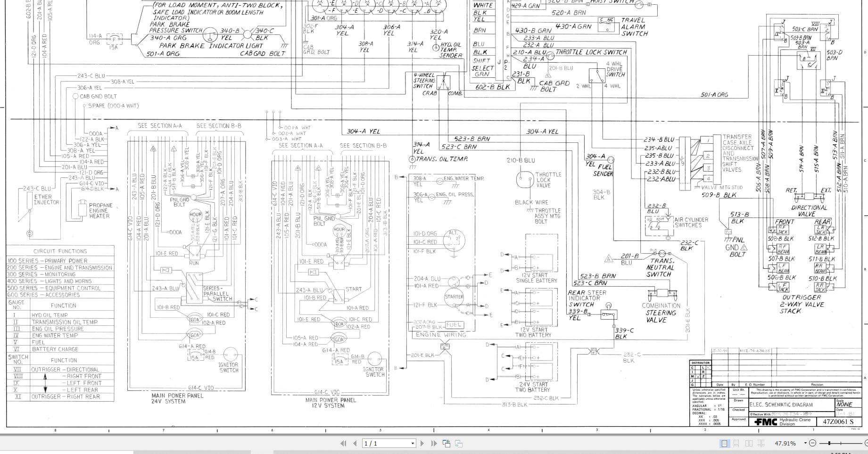
Task: Go to the previous page
Action: click(355, 443)
